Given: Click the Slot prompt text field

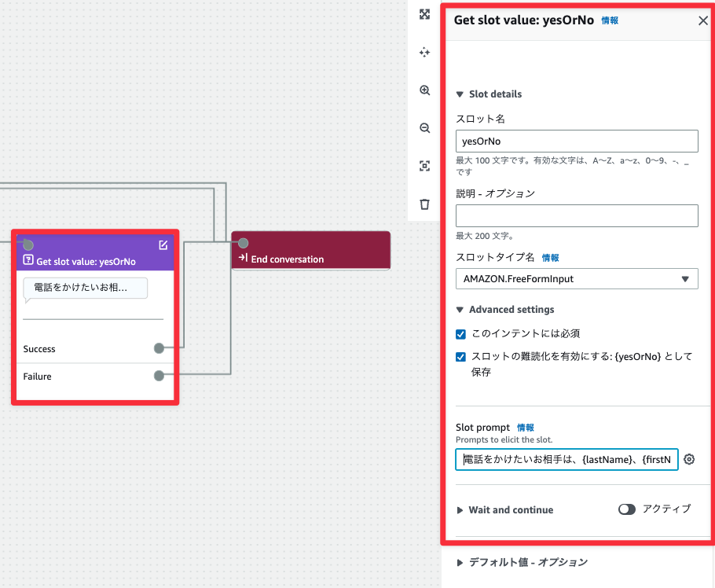Looking at the screenshot, I should [566, 459].
